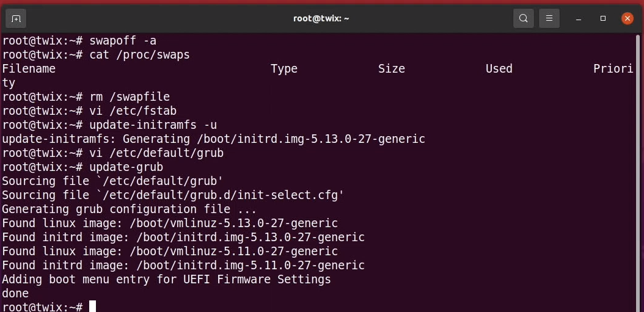Screen dimensions: 644x312
Task: Click the vi /etc/default/grub command
Action: tap(156, 153)
